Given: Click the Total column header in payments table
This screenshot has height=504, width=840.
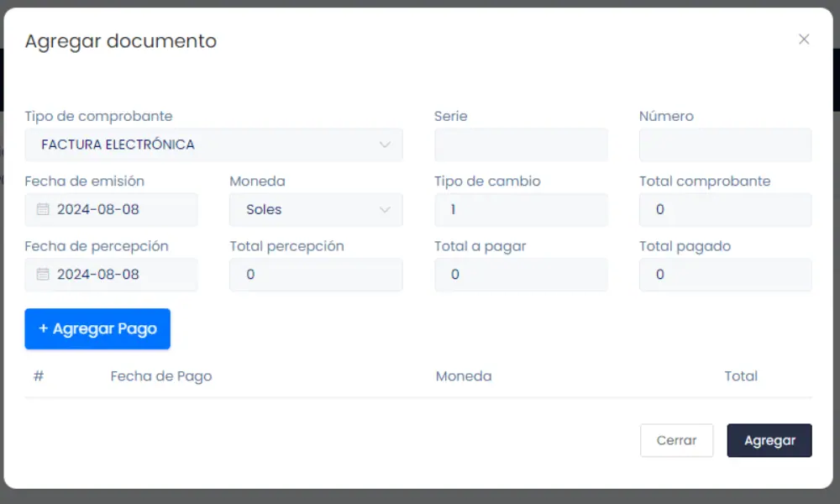Looking at the screenshot, I should [741, 376].
